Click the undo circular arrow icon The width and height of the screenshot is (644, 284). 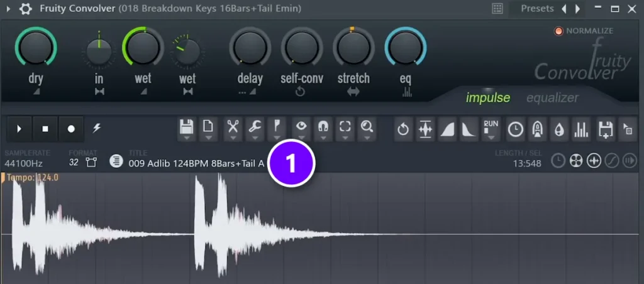pyautogui.click(x=403, y=129)
